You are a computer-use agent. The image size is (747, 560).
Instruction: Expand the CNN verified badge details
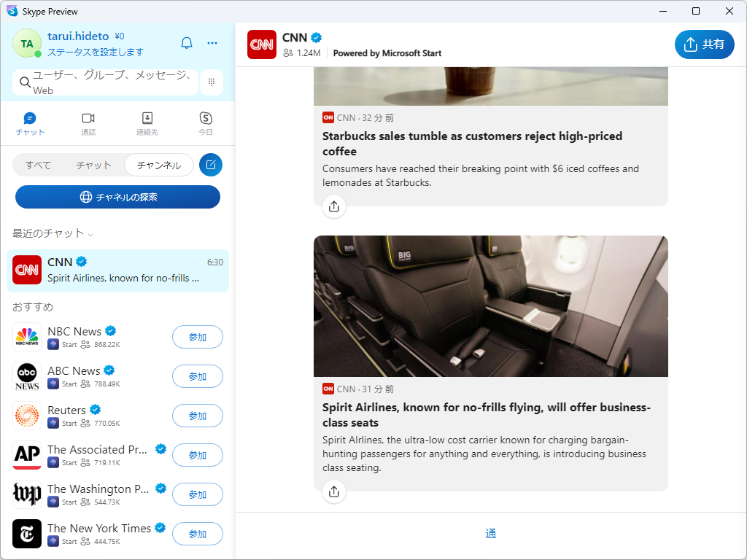315,36
